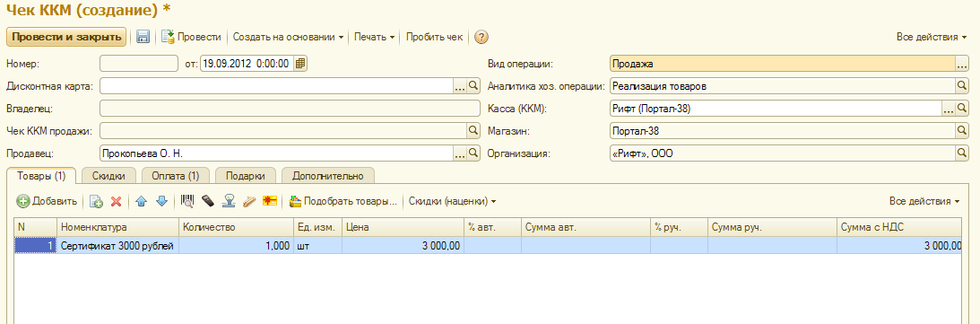Click the Провести toolbar button
This screenshot has width=980, height=324.
[x=192, y=37]
